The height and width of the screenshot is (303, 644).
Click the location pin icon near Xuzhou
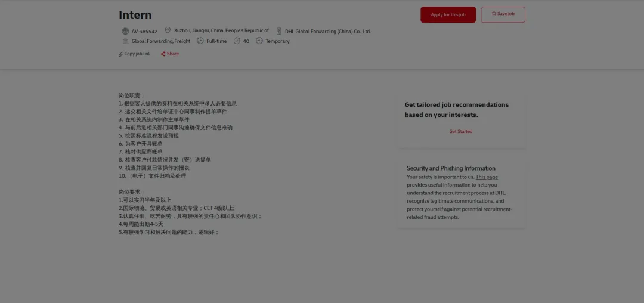pos(168,30)
